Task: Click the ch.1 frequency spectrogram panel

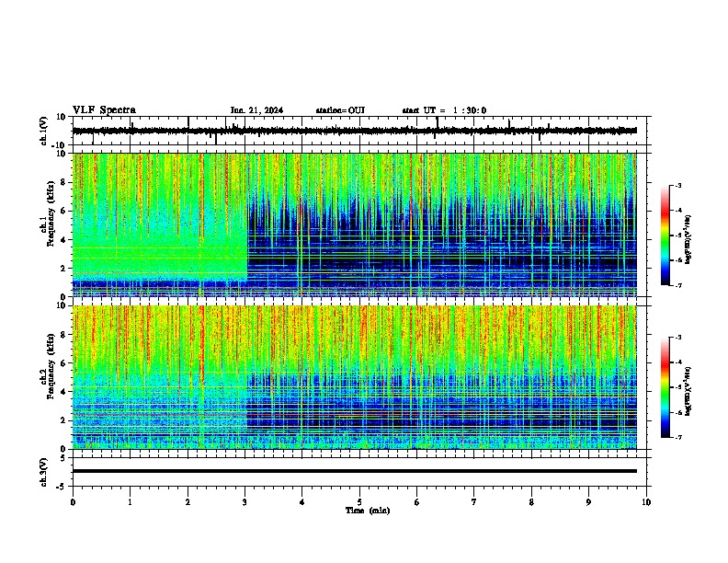Action: [x=354, y=224]
